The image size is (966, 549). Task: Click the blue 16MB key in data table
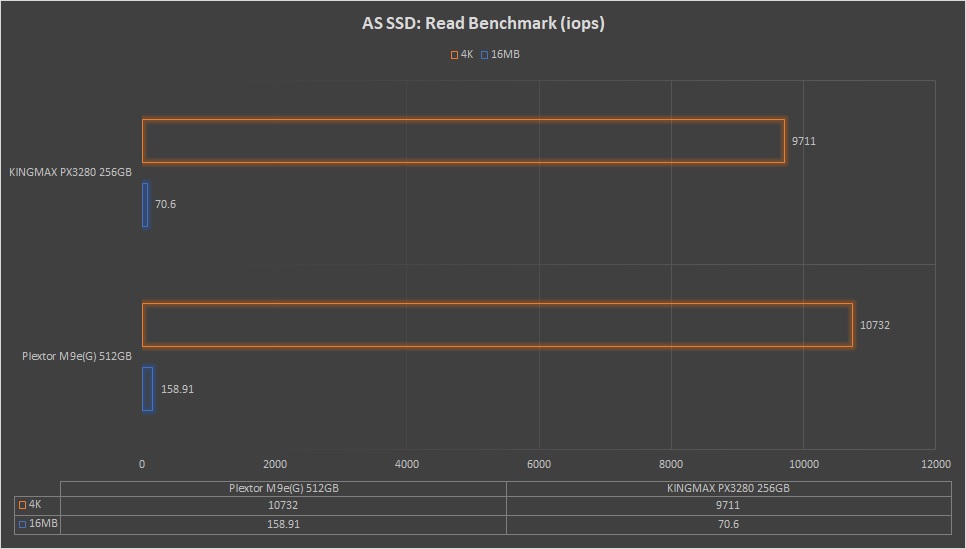tap(22, 524)
